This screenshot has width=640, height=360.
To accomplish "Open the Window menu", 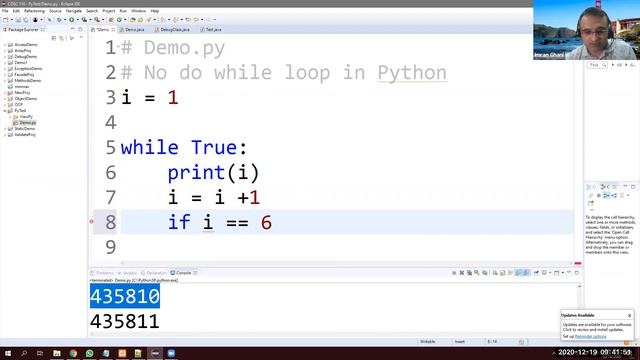I will tap(138, 11).
